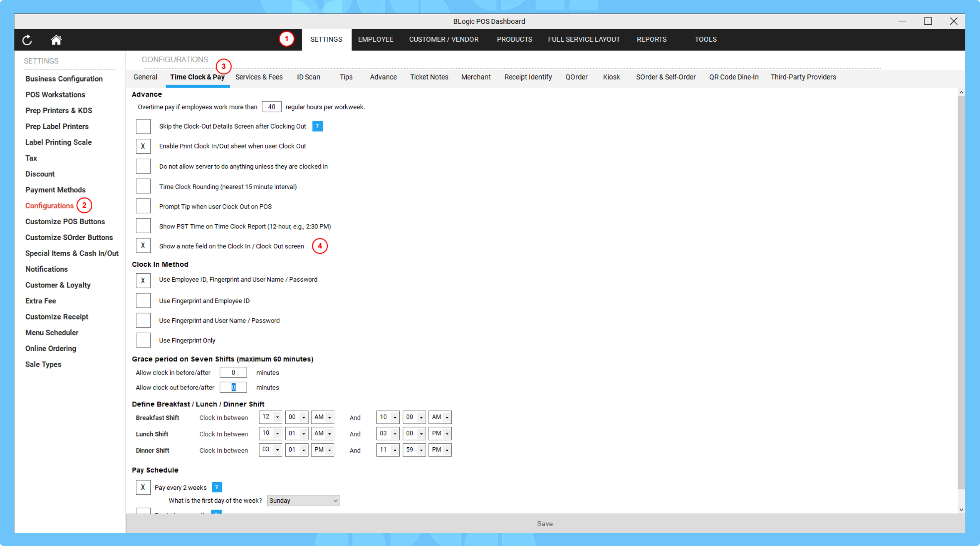The height and width of the screenshot is (546, 980).
Task: Toggle Show a note field checkbox
Action: coord(143,246)
